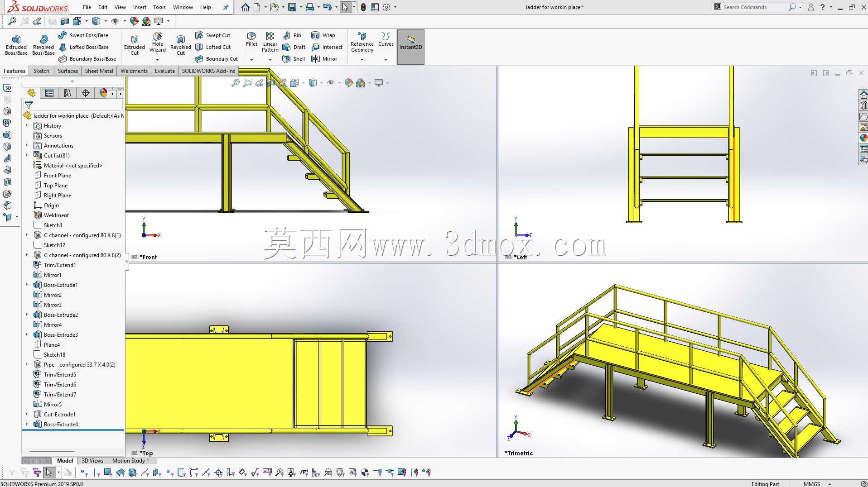Select the Lofted Cut tool
The height and width of the screenshot is (487, 868).
[x=213, y=47]
